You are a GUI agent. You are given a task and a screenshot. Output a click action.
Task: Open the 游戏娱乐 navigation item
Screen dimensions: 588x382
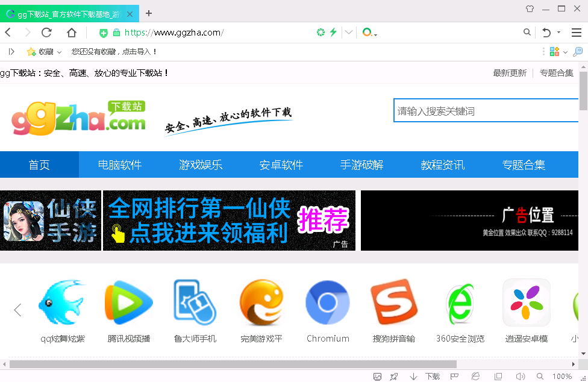pos(201,164)
